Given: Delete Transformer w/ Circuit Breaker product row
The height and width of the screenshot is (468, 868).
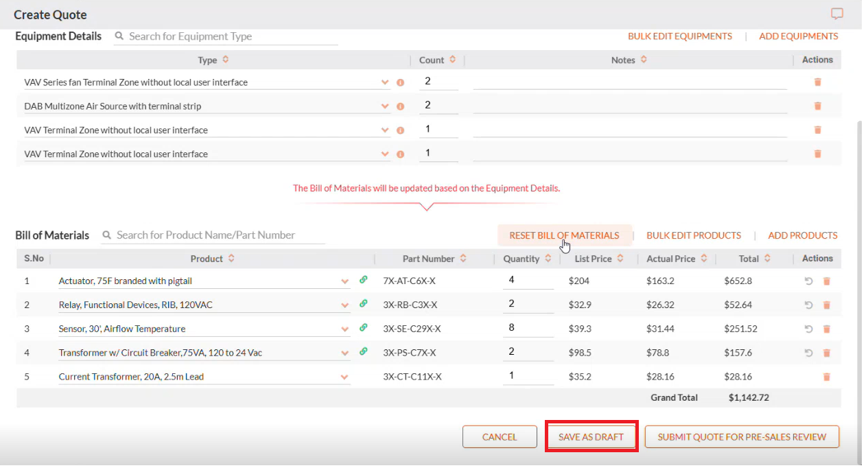Looking at the screenshot, I should pos(826,353).
